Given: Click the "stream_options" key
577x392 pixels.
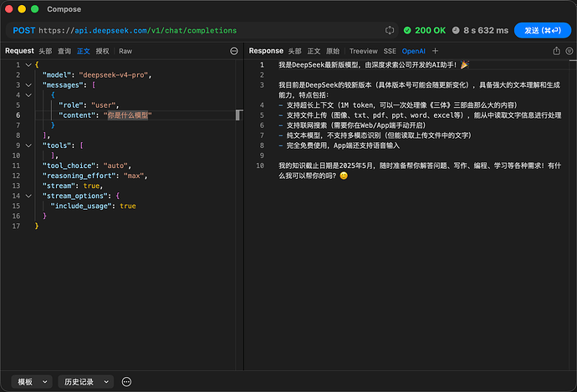Looking at the screenshot, I should click(75, 196).
